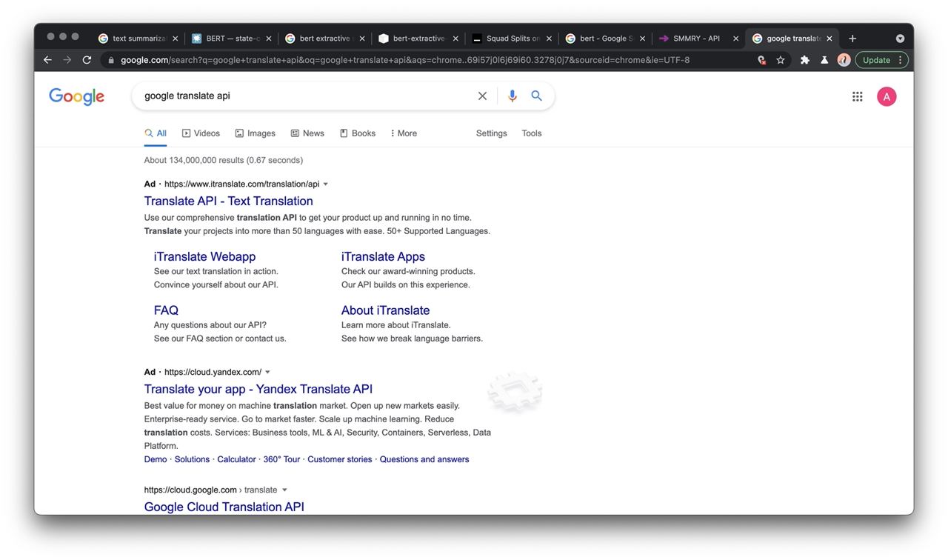Viewport: 948px width, 560px height.
Task: Open 'Translate your app - Yandex Translate API'
Action: click(x=258, y=389)
